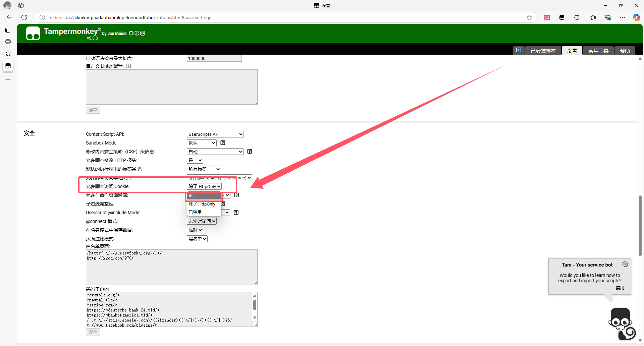Launch the Copilot icon

(636, 17)
